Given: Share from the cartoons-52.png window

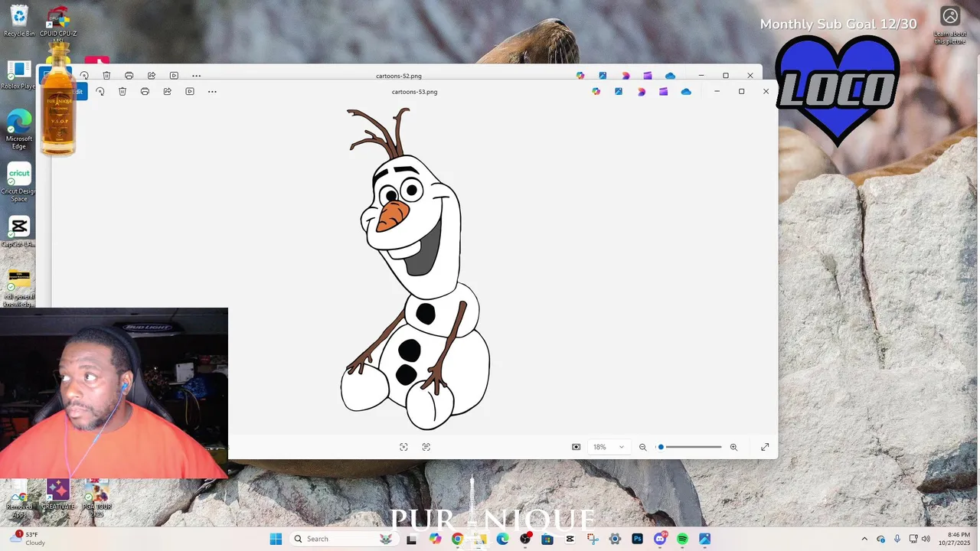Looking at the screenshot, I should point(152,76).
